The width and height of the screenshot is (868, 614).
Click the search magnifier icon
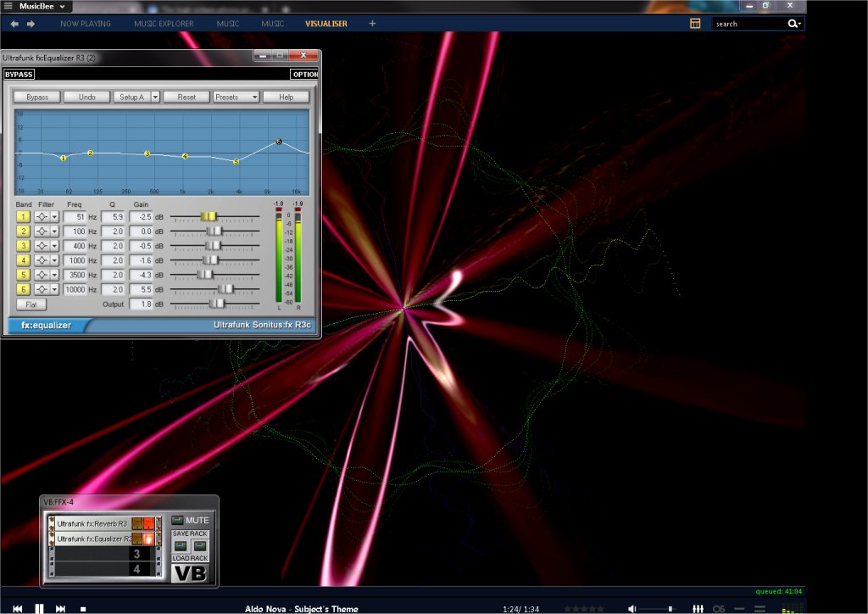793,23
